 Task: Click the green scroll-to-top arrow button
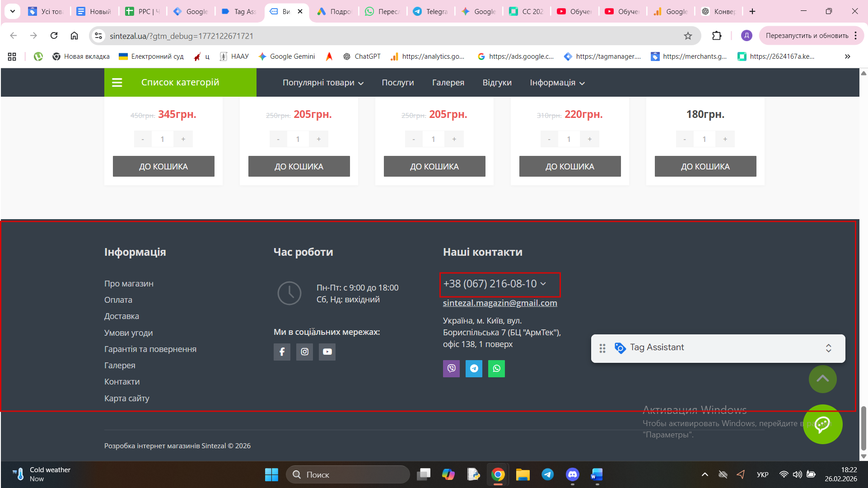[822, 379]
